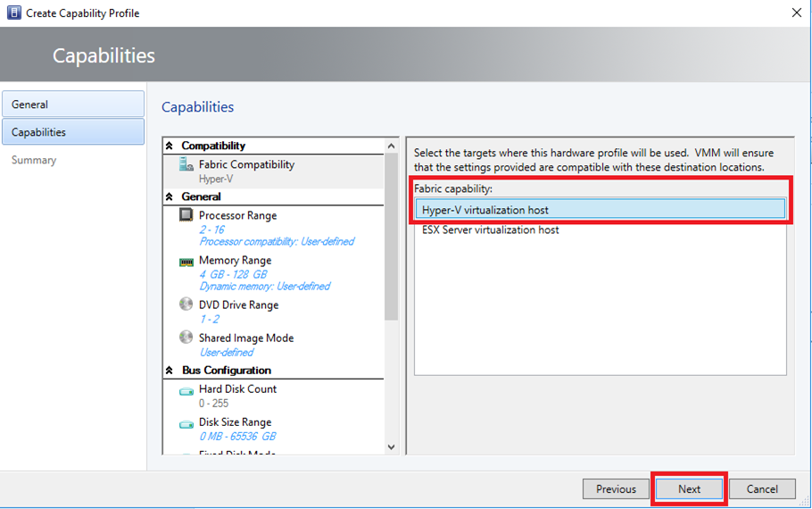Click the Next button
Screen dimensions: 812x509
(689, 488)
